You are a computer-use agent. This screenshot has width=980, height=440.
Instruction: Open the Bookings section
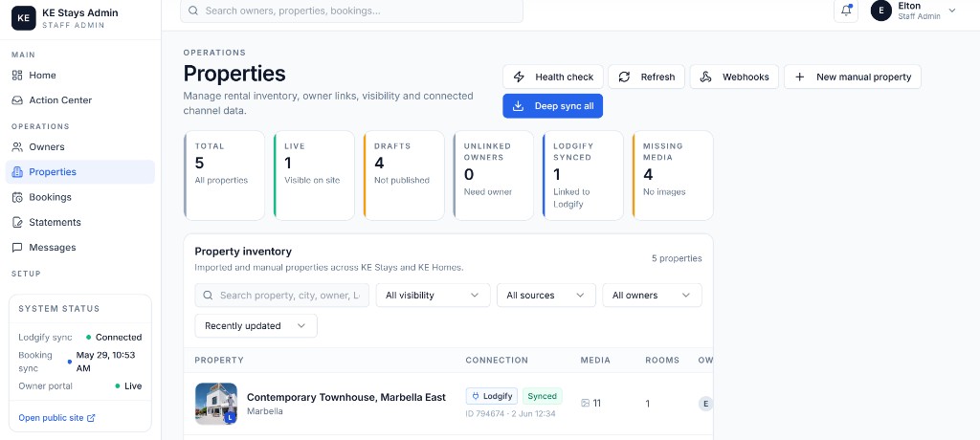(80, 197)
